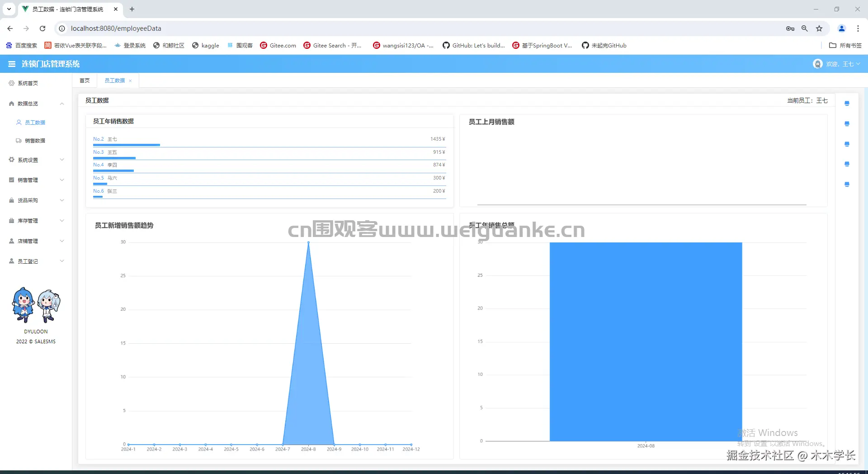868x474 pixels.
Task: Open the kaggle bookmark
Action: [x=206, y=45]
